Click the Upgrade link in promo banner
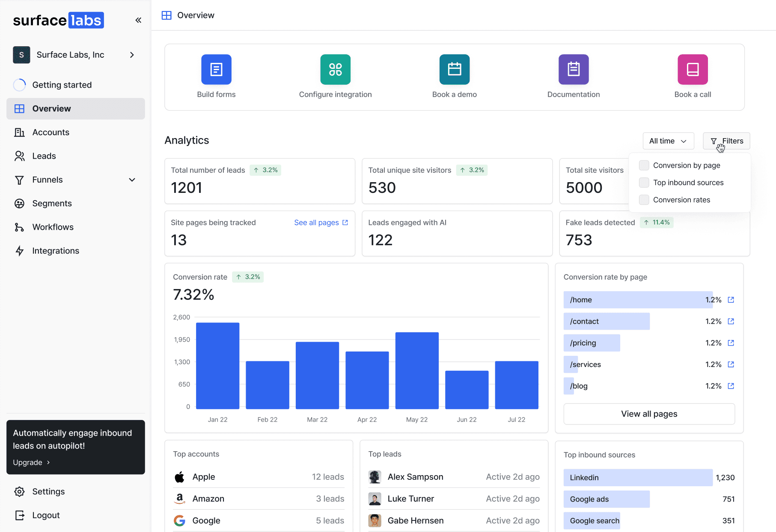Image resolution: width=776 pixels, height=532 pixels. click(32, 462)
